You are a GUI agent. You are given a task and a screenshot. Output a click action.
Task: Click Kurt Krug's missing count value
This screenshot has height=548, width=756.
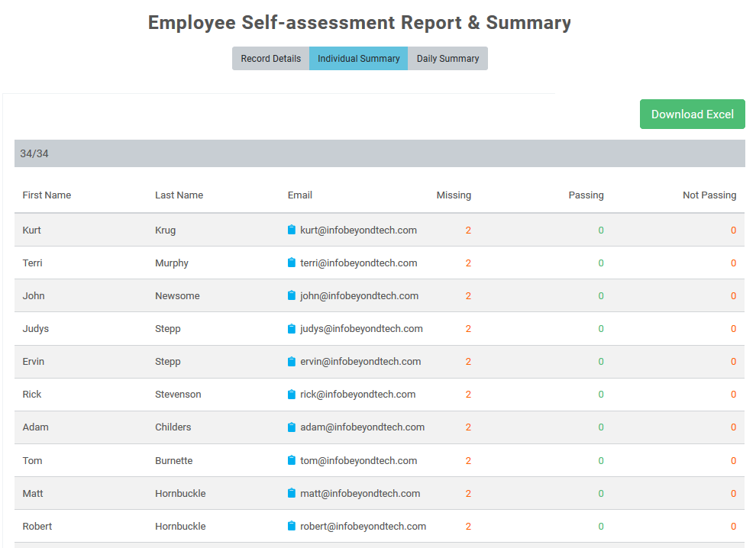468,230
